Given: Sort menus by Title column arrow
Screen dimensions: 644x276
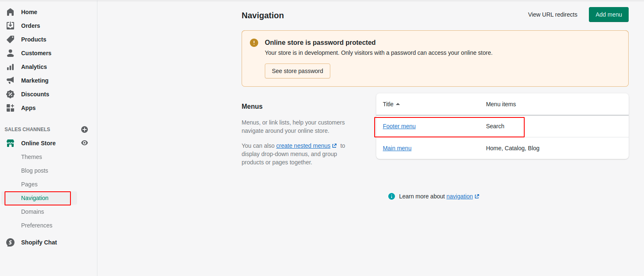Looking at the screenshot, I should 398,104.
